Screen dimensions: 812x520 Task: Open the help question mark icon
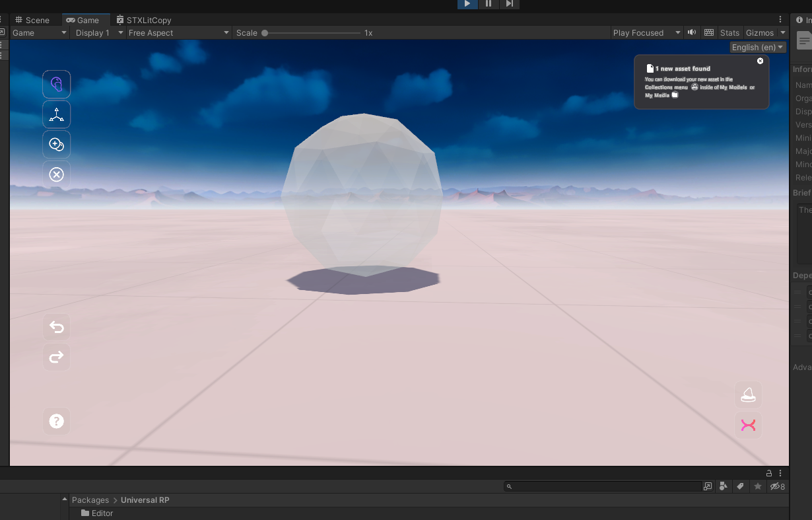(56, 421)
